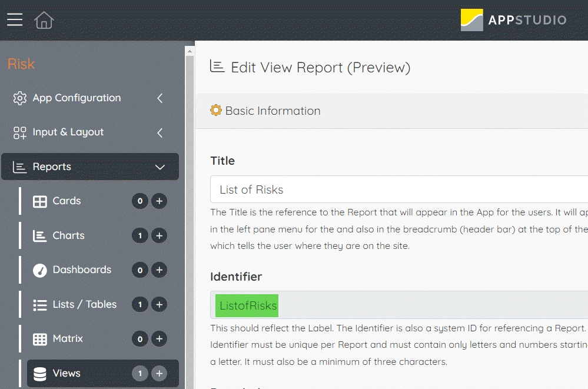
Task: Select the Reports menu item
Action: [x=89, y=167]
